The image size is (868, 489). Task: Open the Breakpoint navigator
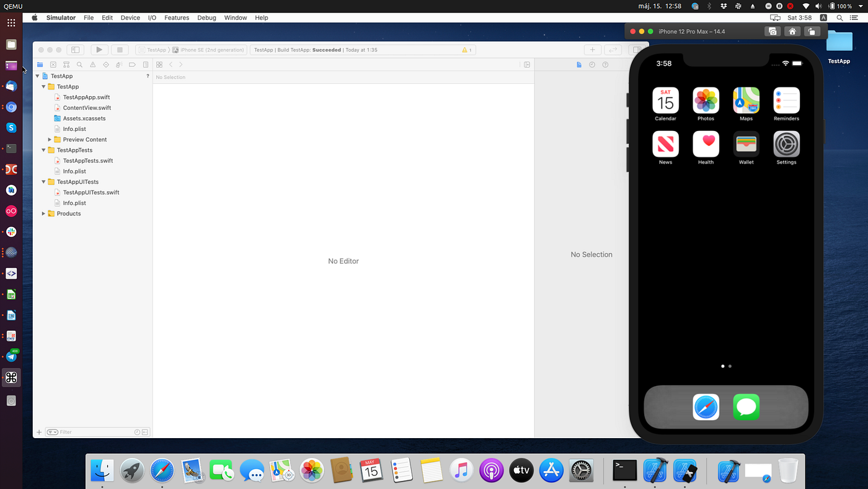(x=131, y=64)
